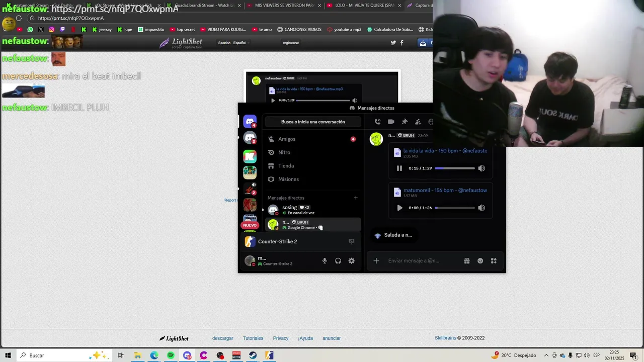Click the taskbar Buscar search box
This screenshot has width=644, height=362.
point(64,355)
